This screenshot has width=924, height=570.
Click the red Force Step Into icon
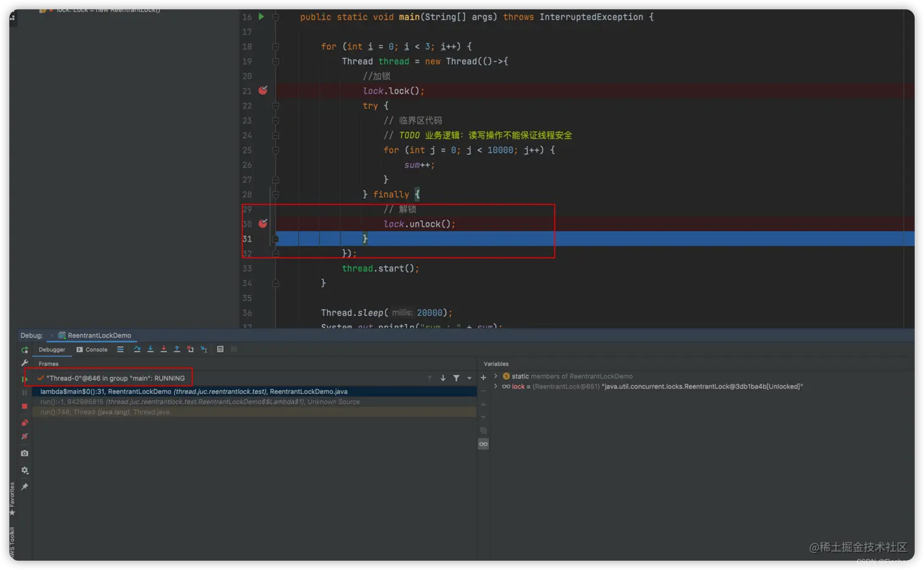coord(164,349)
